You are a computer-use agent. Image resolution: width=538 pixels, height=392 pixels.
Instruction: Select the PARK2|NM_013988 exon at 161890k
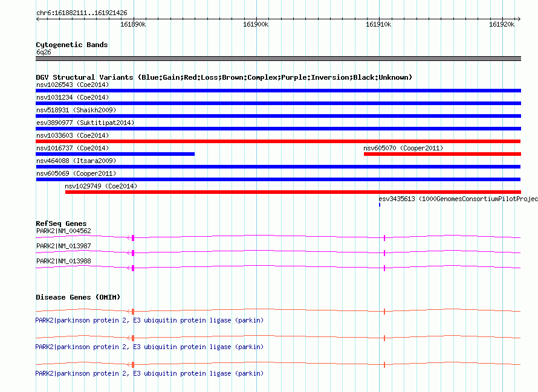133,268
